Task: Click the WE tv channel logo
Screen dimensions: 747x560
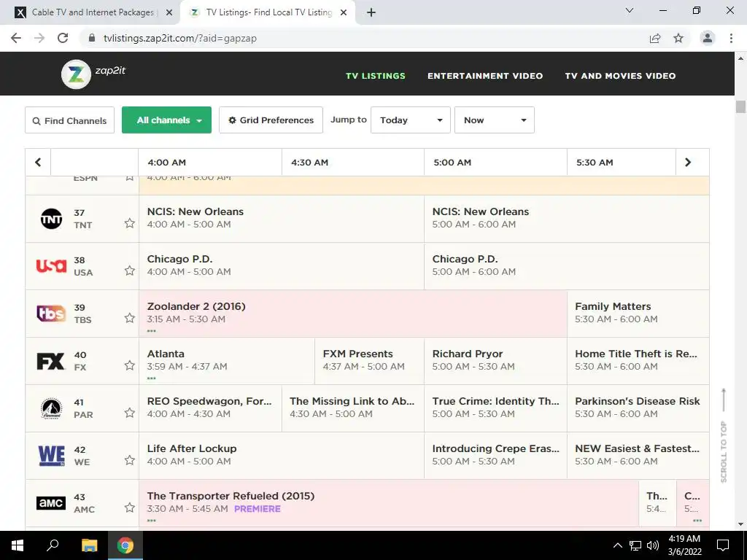Action: [52, 456]
